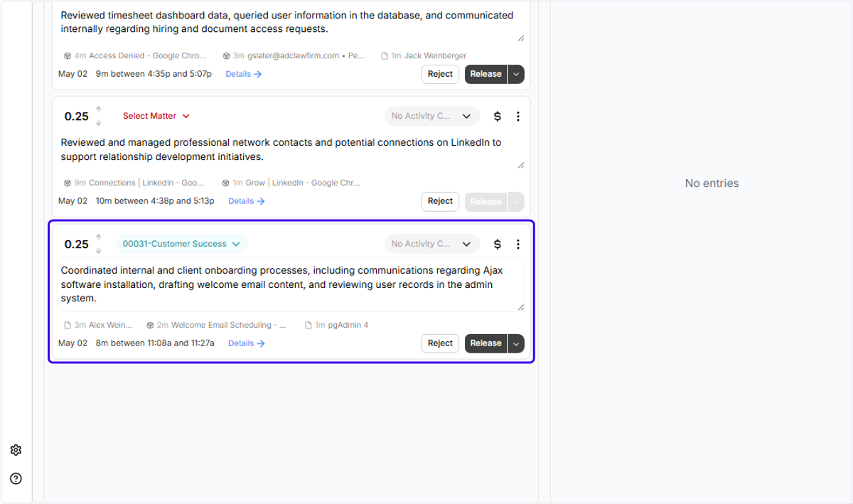
Task: Select the Connections | LinkedIn activity
Action: (134, 183)
